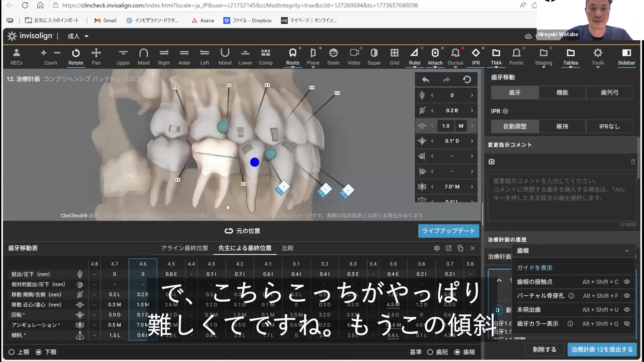Click the right chevron beside 7.0° M
The height and width of the screenshot is (362, 644).
pyautogui.click(x=472, y=187)
